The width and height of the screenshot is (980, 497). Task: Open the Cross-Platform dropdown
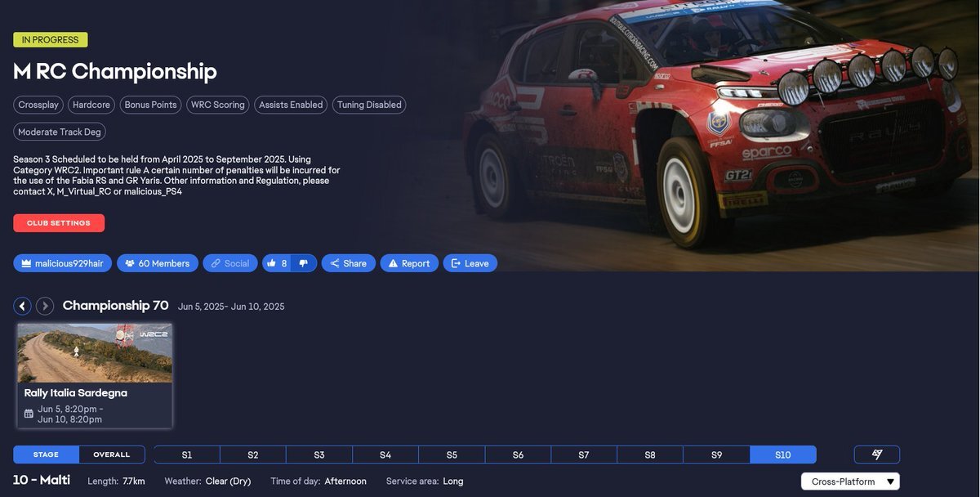click(850, 481)
